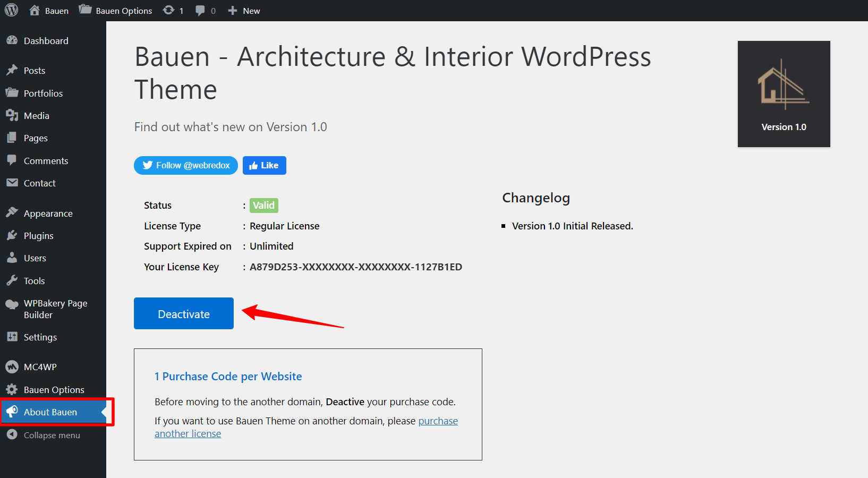Click the Portfolios folder icon

12,93
